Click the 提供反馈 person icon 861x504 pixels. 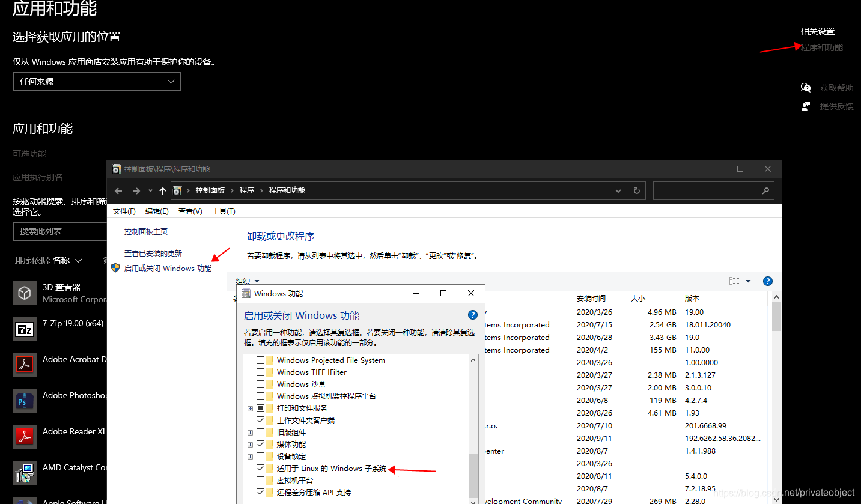point(806,106)
